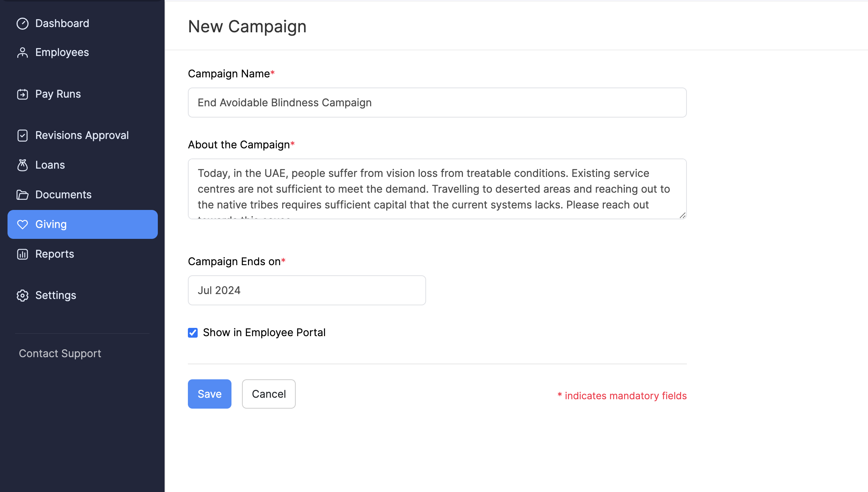
Task: Uncheck Show in Employee Portal checkbox
Action: coord(193,333)
